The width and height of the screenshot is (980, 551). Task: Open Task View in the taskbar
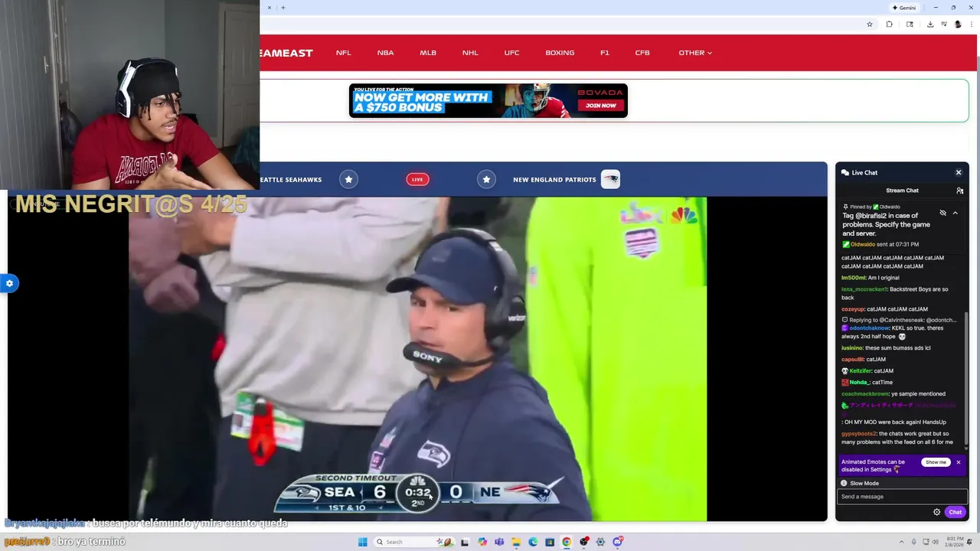click(465, 542)
